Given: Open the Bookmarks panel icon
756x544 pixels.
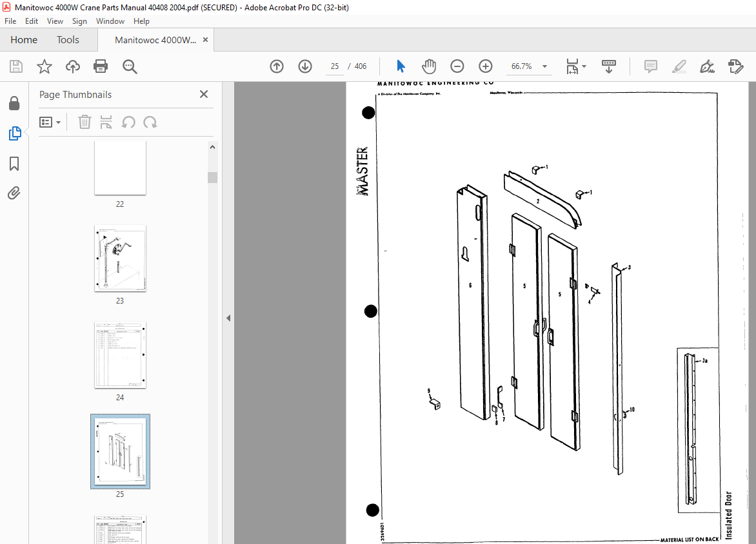Looking at the screenshot, I should 14,164.
